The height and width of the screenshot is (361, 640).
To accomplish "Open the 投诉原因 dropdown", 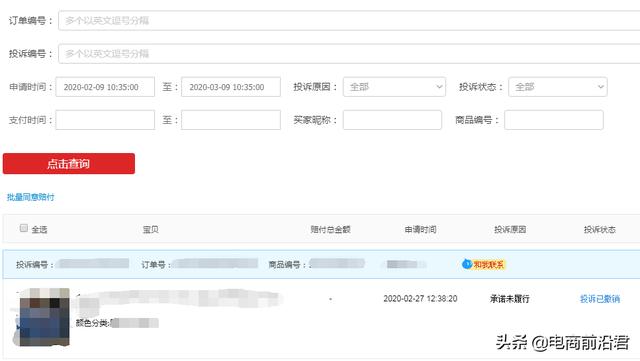I will (394, 87).
